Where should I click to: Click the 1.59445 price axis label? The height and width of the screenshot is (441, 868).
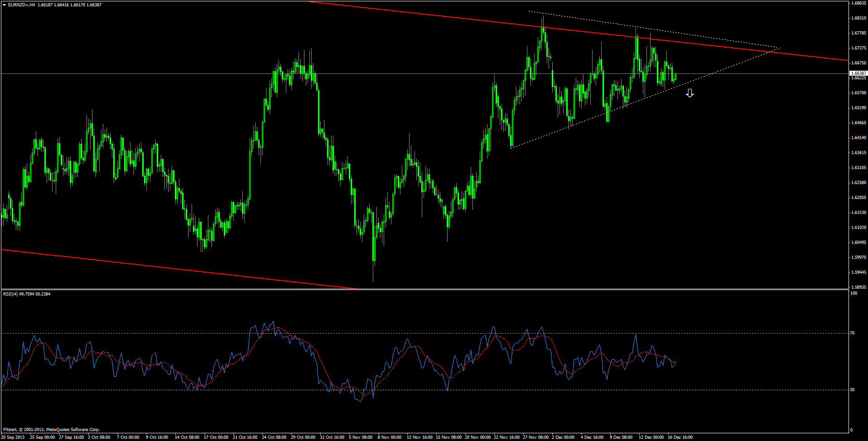click(858, 272)
